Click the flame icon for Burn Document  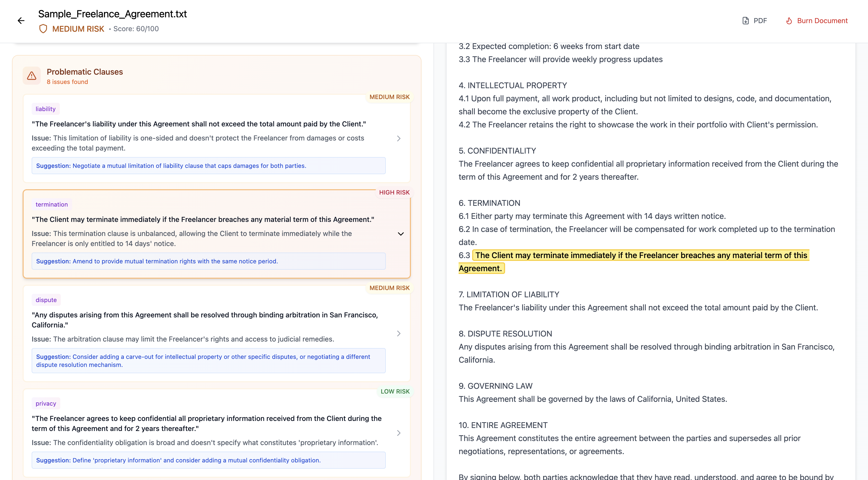[789, 21]
